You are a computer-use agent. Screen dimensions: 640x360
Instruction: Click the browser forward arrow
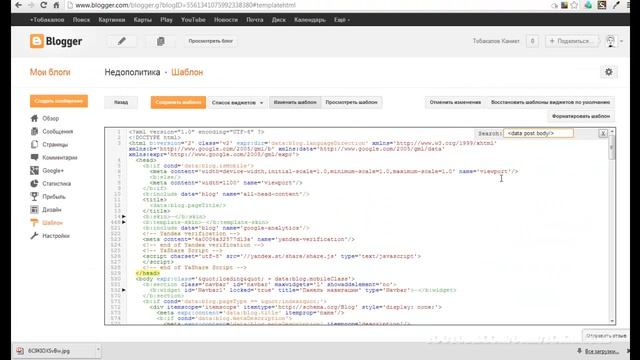pos(31,5)
